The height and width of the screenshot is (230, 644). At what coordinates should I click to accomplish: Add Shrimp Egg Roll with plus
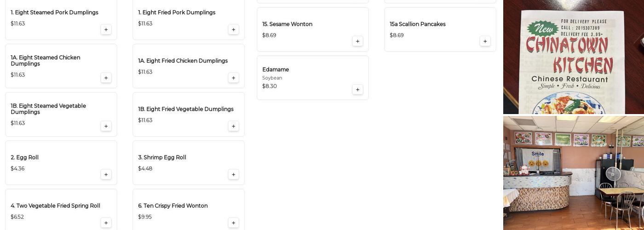233,175
